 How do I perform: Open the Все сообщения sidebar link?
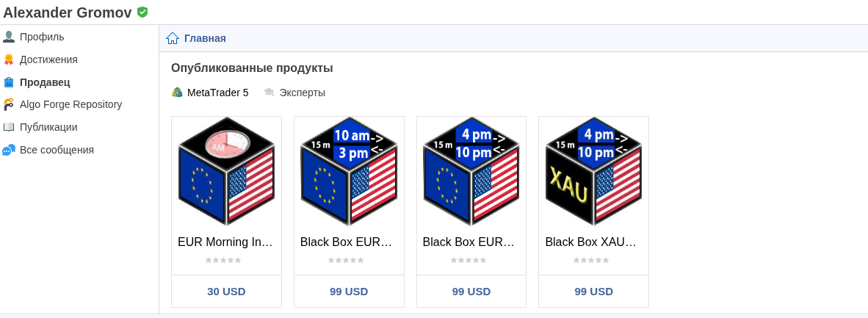[57, 150]
